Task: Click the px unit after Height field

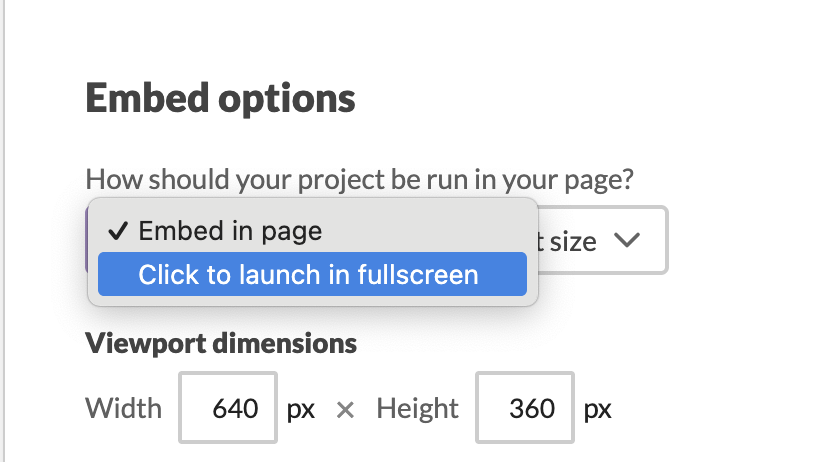Action: pyautogui.click(x=598, y=409)
